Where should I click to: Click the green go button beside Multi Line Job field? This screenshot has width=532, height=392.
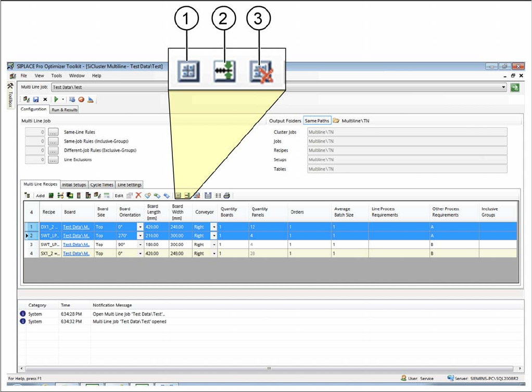[x=515, y=87]
